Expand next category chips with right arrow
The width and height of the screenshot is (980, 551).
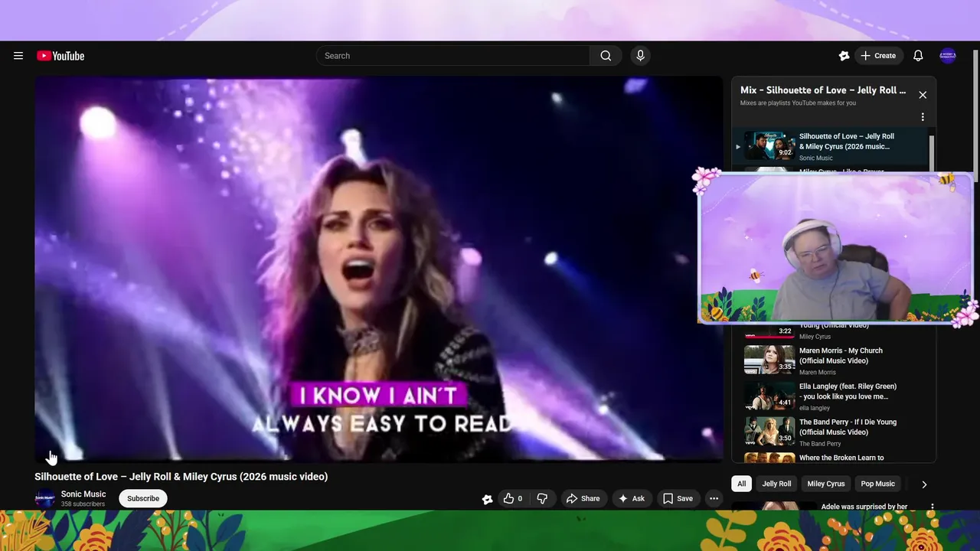924,484
